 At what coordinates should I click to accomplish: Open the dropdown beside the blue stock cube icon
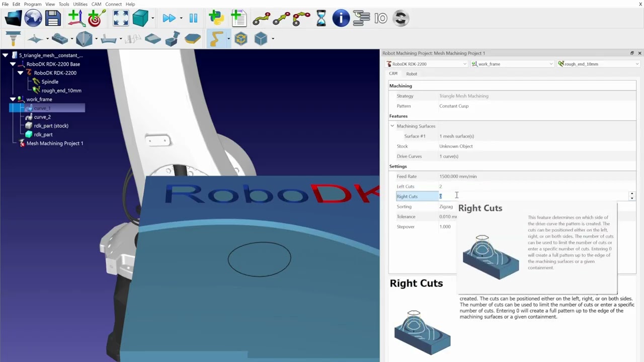pyautogui.click(x=273, y=39)
